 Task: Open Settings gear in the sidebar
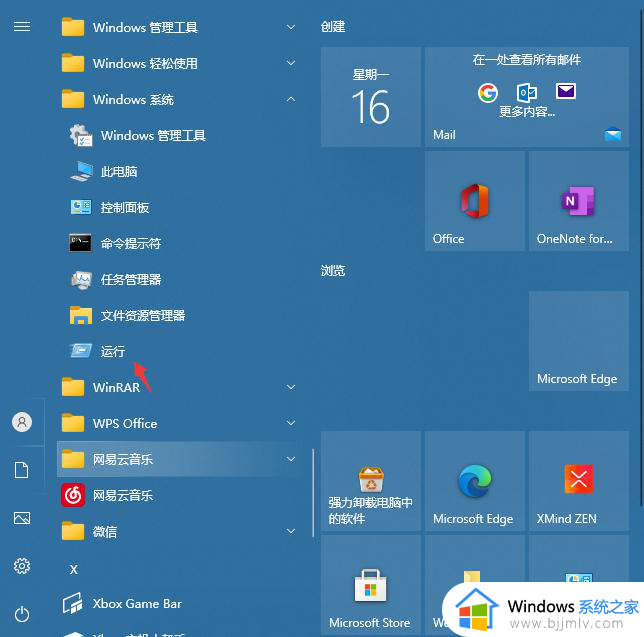coord(21,566)
